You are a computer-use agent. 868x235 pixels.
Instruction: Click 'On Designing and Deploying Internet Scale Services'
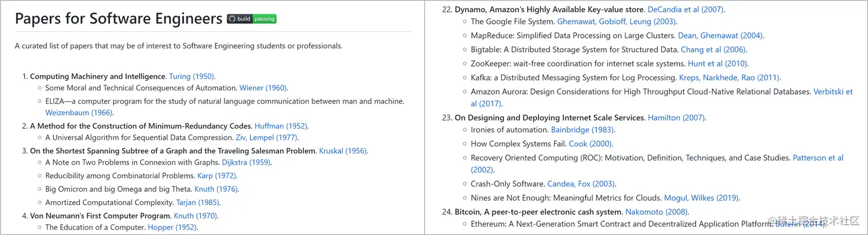(549, 117)
